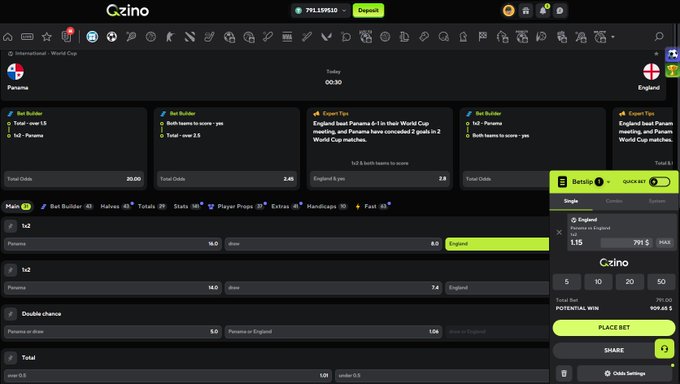Click the Qzino logo
The height and width of the screenshot is (384, 680).
coord(128,10)
